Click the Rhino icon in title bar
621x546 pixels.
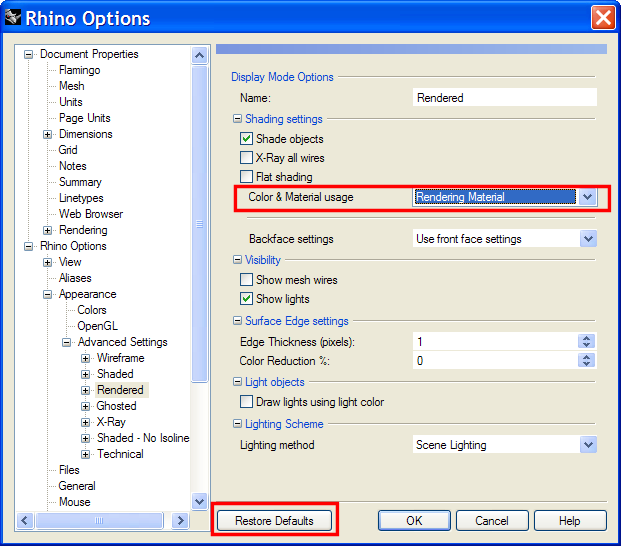[12, 17]
